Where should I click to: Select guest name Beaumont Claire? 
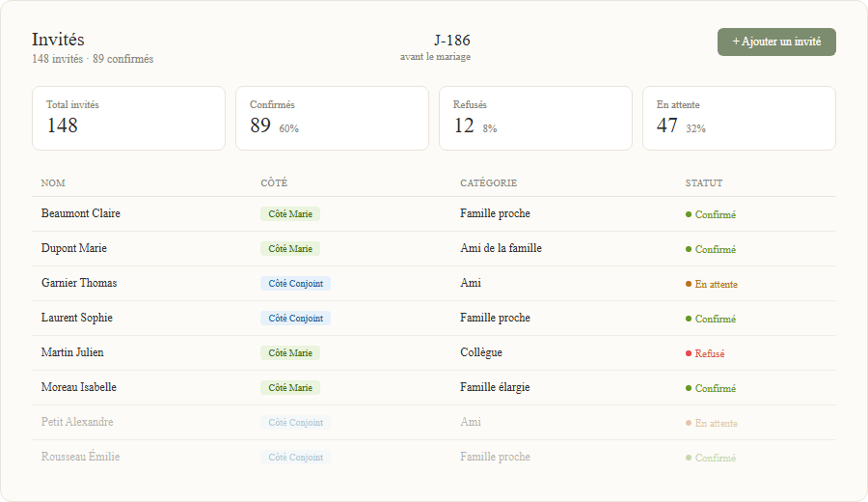coord(81,213)
